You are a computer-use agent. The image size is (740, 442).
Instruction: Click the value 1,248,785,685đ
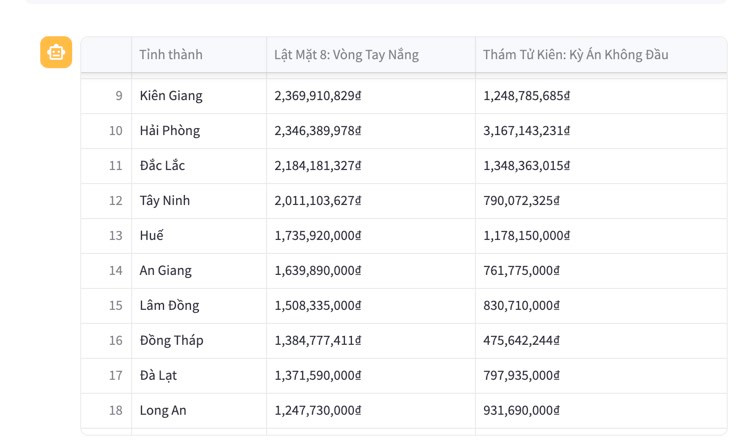point(526,96)
